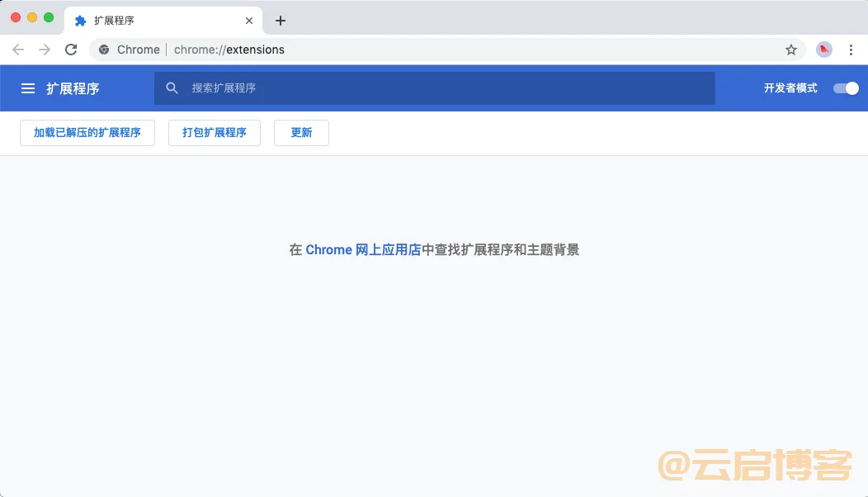View site info via the Chrome icon in the address bar
868x497 pixels.
104,50
